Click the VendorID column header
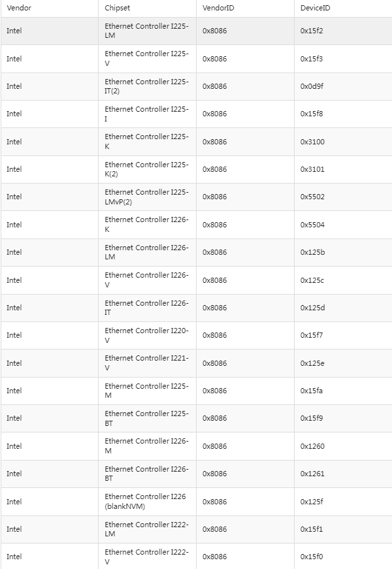392x569 pixels. (x=217, y=8)
